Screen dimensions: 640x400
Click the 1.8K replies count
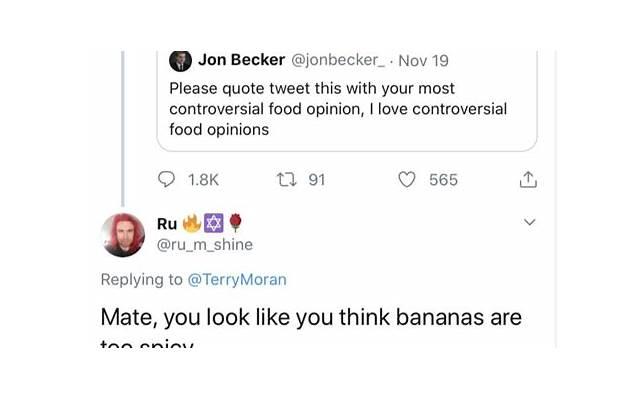(203, 180)
